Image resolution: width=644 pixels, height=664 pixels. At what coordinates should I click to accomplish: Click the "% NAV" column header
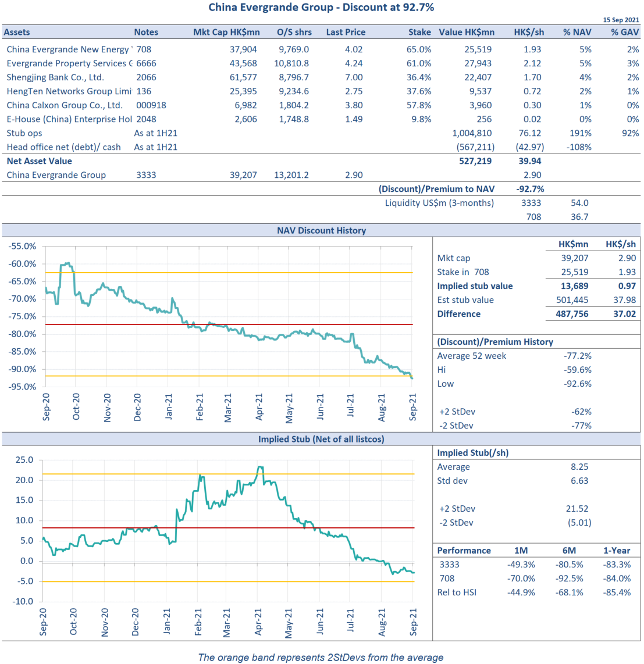[577, 32]
